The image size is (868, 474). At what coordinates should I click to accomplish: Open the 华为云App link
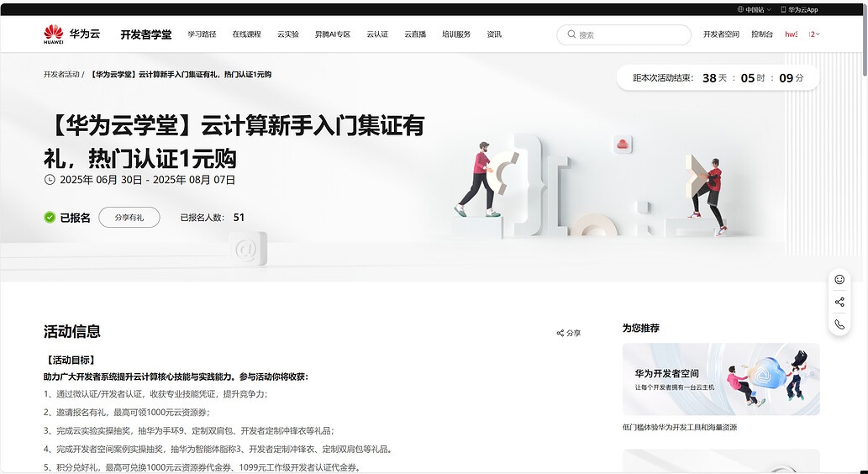click(x=799, y=9)
